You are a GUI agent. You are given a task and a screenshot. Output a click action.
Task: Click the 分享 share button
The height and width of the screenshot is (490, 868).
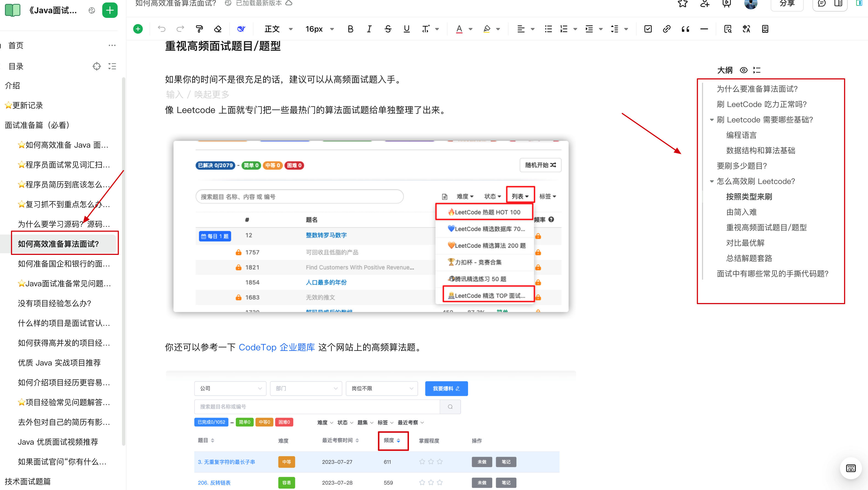pyautogui.click(x=787, y=4)
